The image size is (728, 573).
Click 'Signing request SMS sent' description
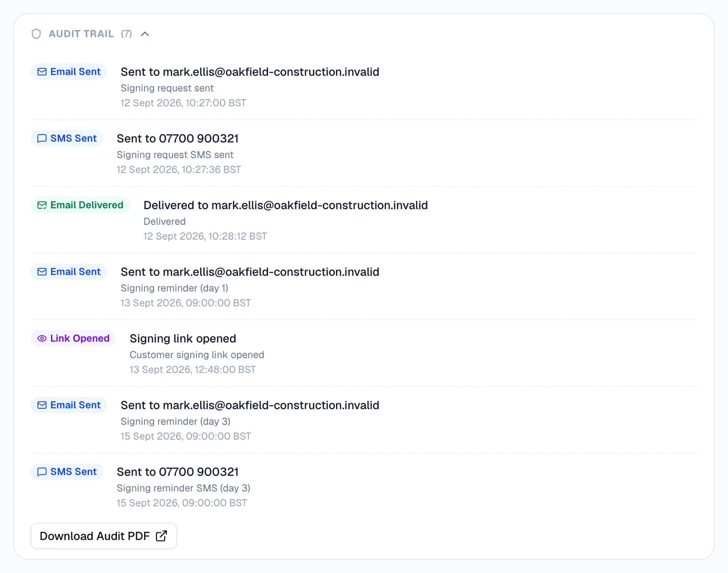[x=175, y=155]
